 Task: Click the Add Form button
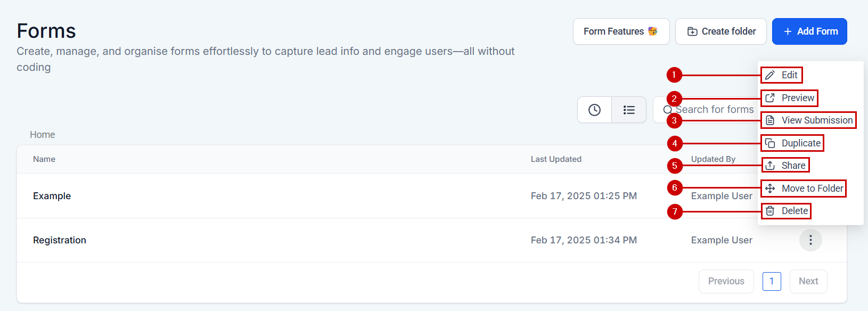(809, 31)
